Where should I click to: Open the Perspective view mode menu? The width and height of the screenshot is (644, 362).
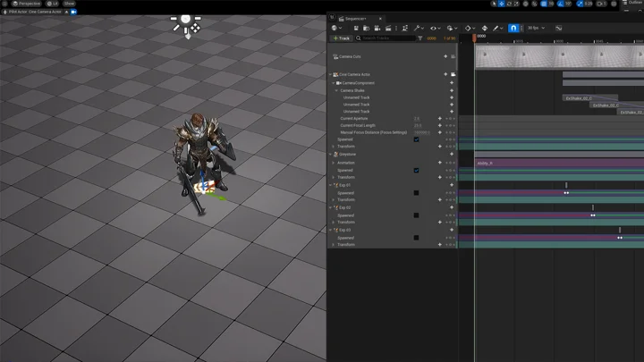pyautogui.click(x=27, y=4)
